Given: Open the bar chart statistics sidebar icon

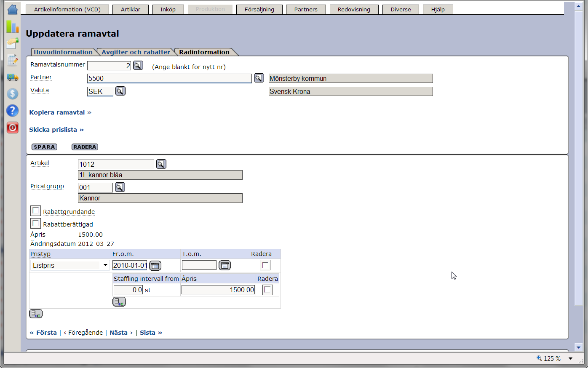Looking at the screenshot, I should coord(13,27).
